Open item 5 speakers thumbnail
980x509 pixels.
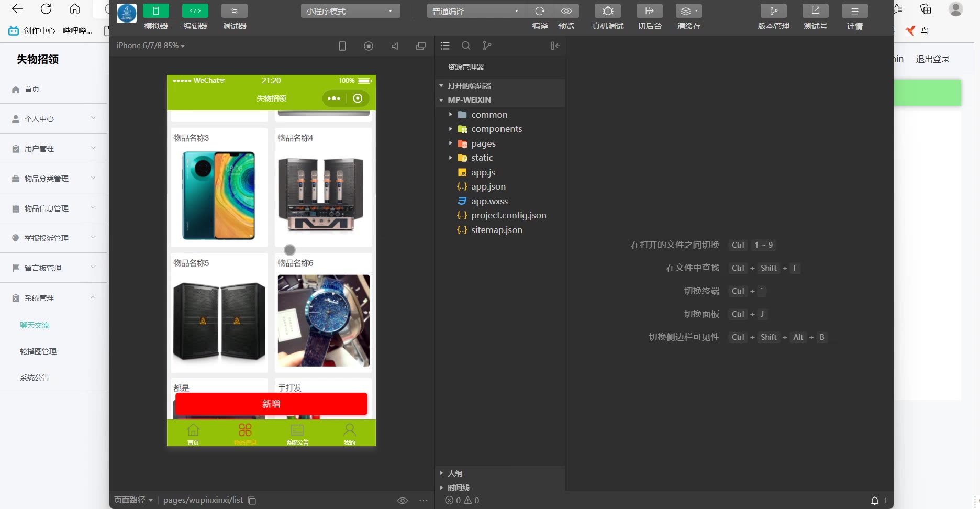tap(219, 321)
